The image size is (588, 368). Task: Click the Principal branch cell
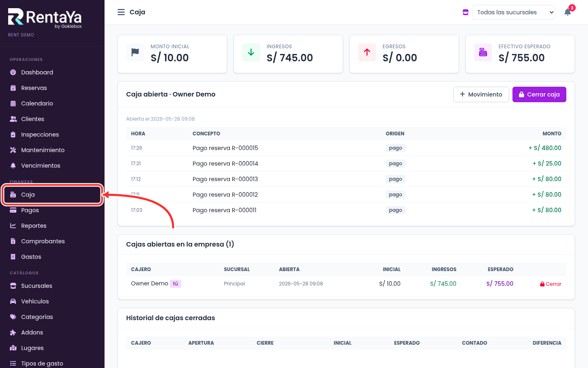click(x=234, y=284)
